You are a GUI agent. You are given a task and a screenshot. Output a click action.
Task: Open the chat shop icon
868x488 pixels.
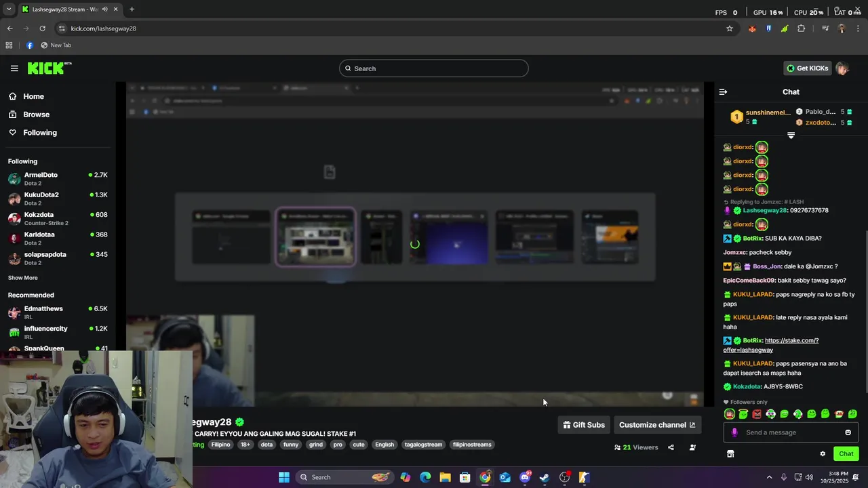[730, 454]
